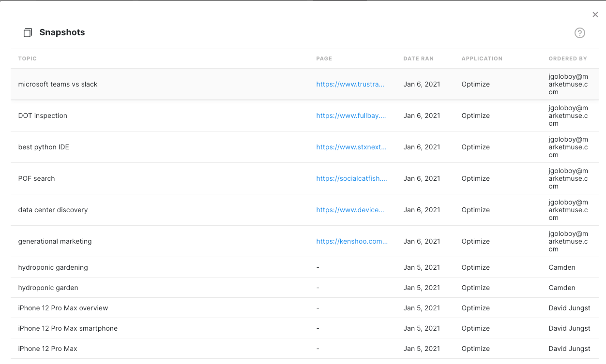Click the help question mark icon
The width and height of the screenshot is (606, 364).
click(579, 33)
